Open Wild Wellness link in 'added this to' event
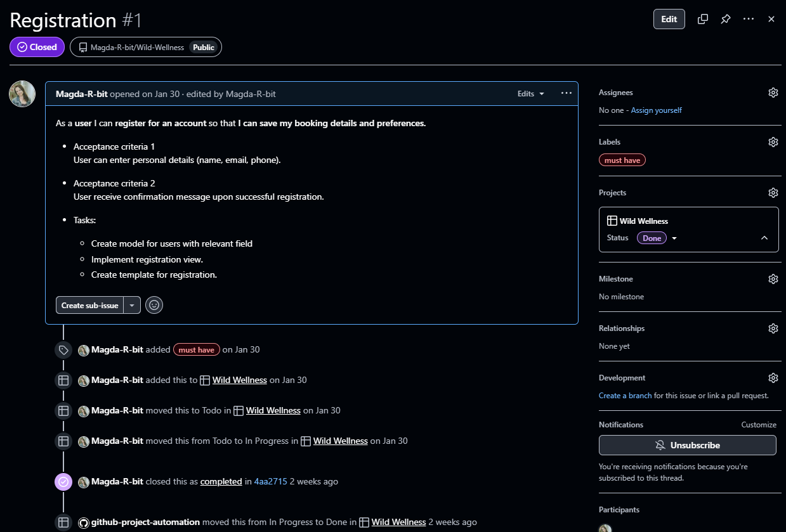This screenshot has height=532, width=786. pos(239,380)
